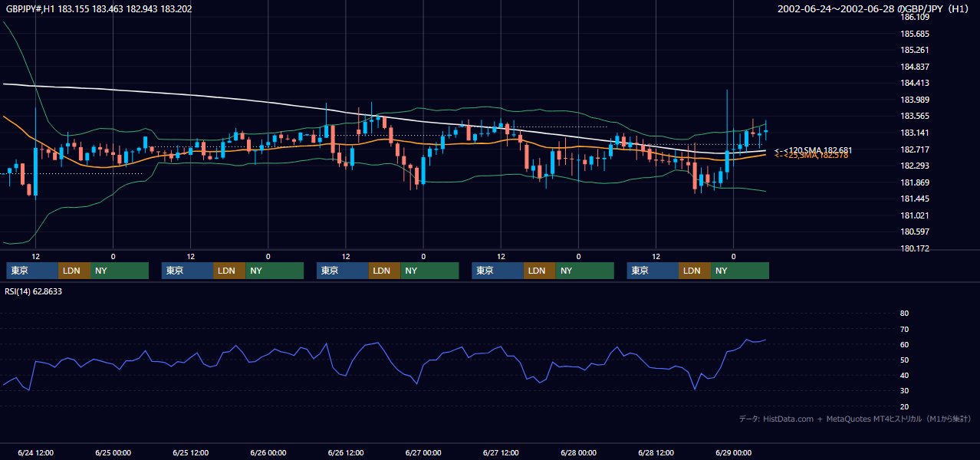The image size is (980, 460).
Task: Click RSI axis level 40
Action: click(x=904, y=375)
